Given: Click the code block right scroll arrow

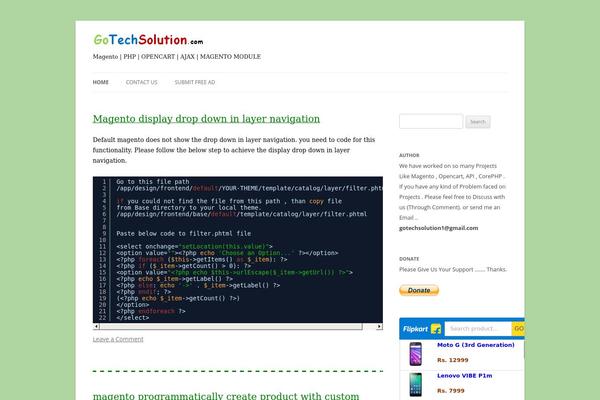Looking at the screenshot, I should point(379,327).
